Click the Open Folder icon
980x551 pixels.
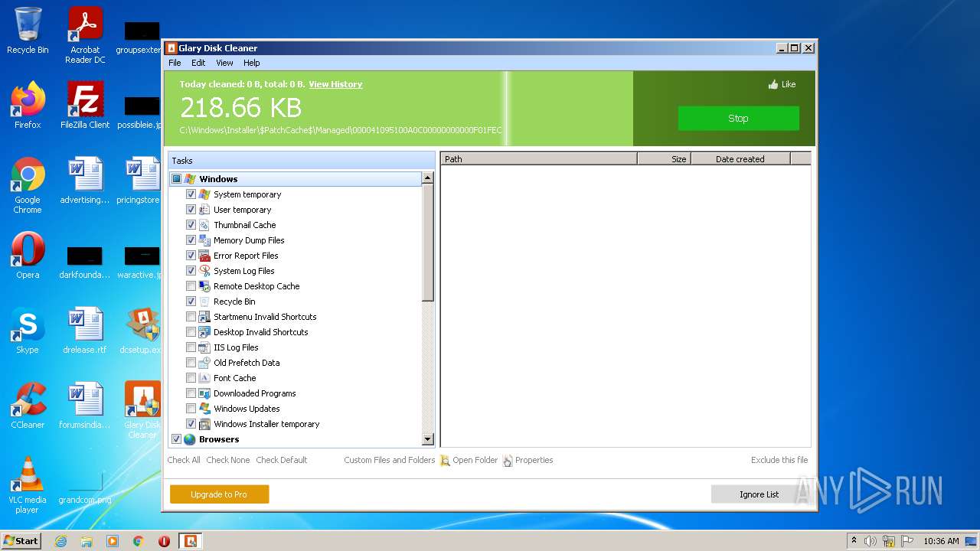pyautogui.click(x=445, y=461)
